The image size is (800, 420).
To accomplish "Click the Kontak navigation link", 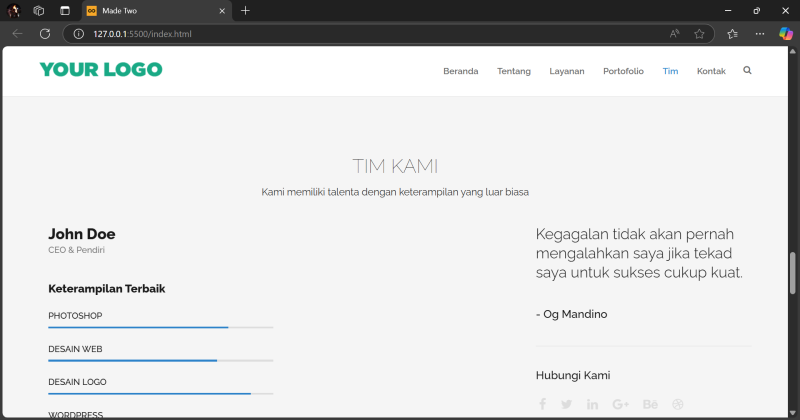I will coord(711,71).
